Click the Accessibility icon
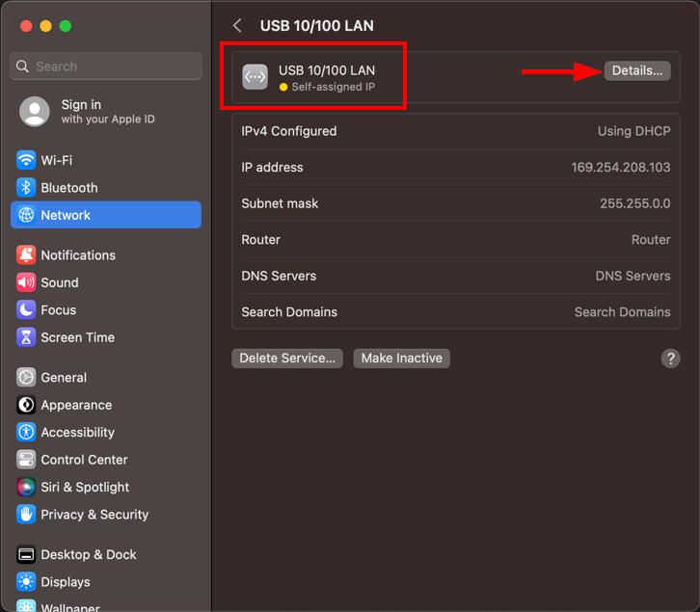700x612 pixels. click(x=26, y=432)
